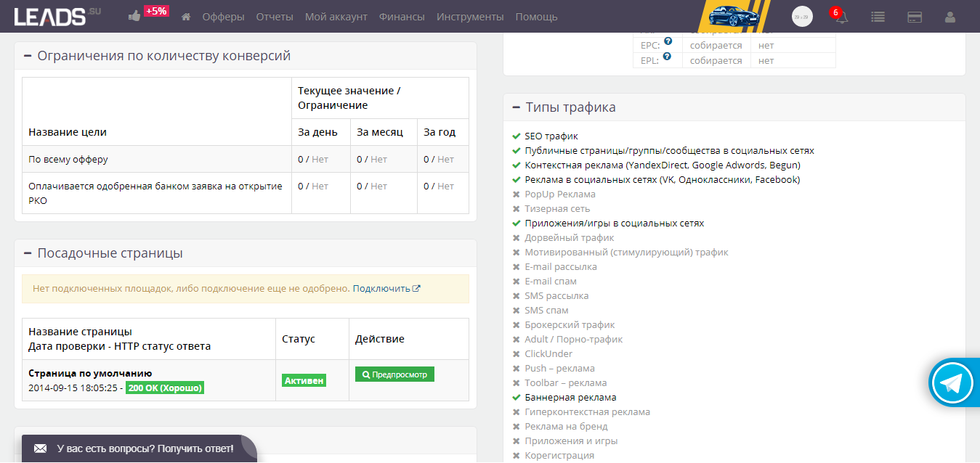Open the 'У вас есть вопросы?' chat widget
This screenshot has height=463, width=980.
click(x=135, y=448)
